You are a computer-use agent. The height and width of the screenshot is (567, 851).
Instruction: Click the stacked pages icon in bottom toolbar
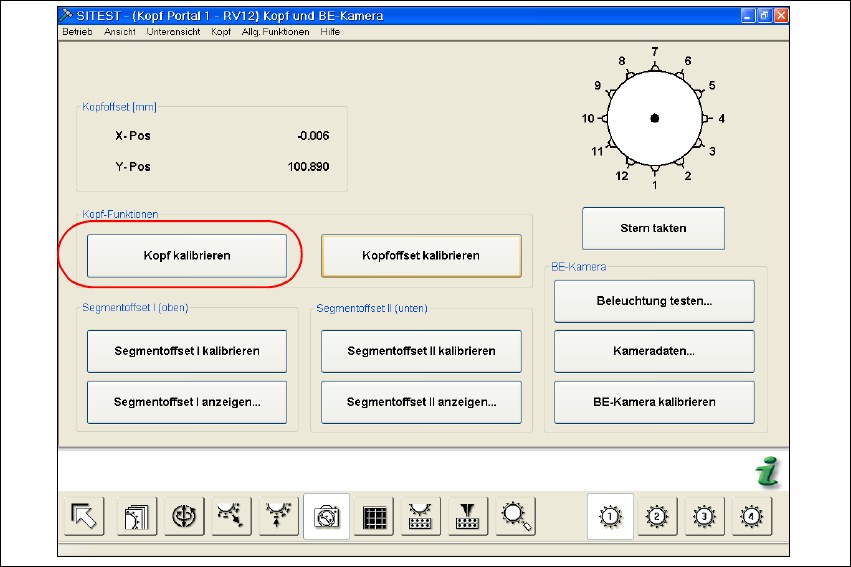point(136,516)
